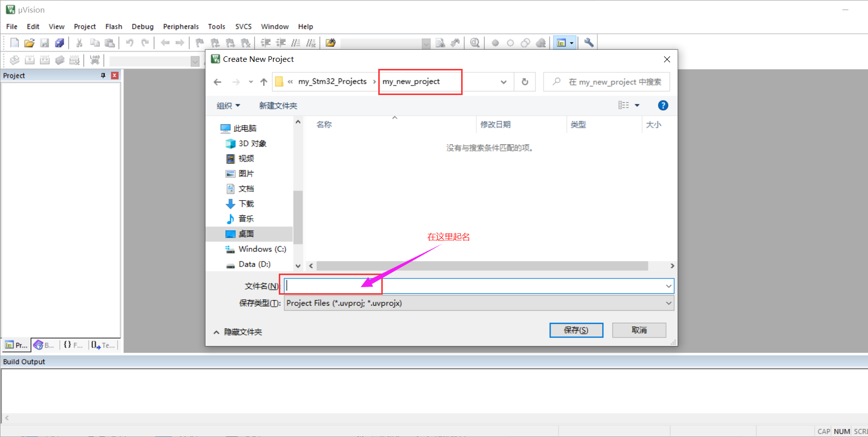Click the Open file toolbar icon
The width and height of the screenshot is (868, 437).
point(29,43)
